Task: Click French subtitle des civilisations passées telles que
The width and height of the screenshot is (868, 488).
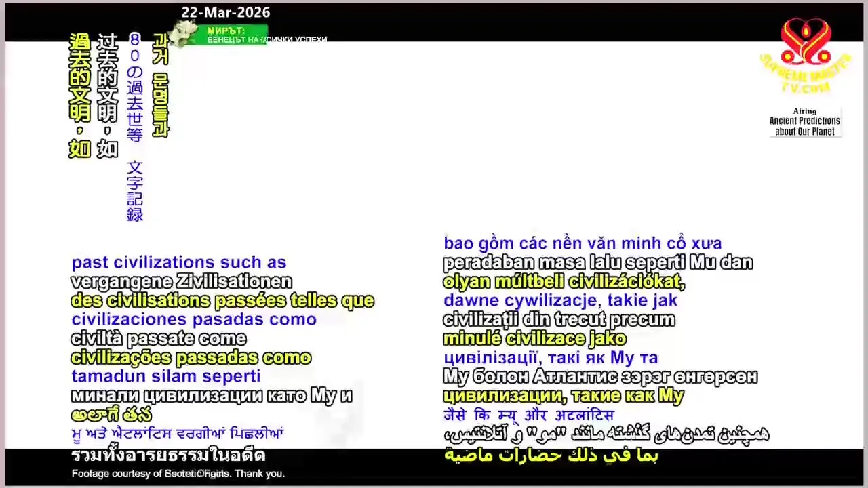Action: pos(222,300)
